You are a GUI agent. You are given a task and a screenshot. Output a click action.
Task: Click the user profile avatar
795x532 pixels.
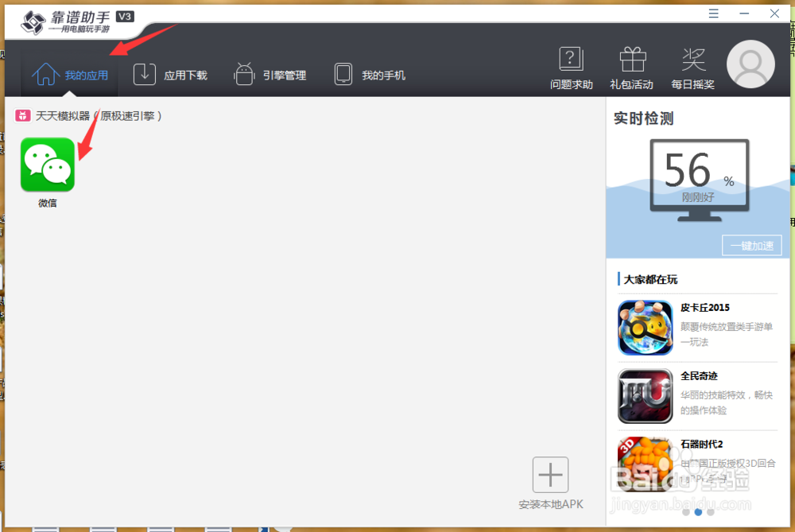(x=750, y=64)
